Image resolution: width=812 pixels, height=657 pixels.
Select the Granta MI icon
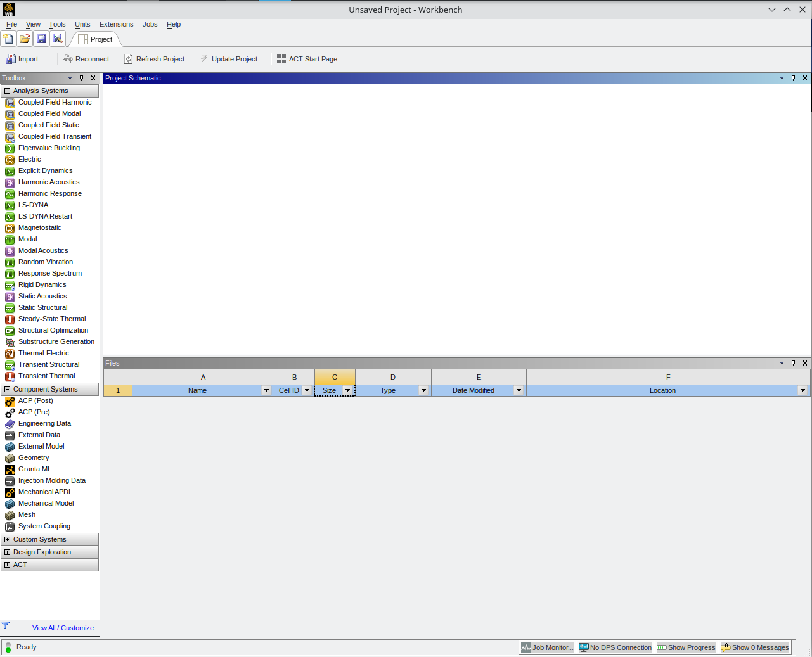[10, 469]
